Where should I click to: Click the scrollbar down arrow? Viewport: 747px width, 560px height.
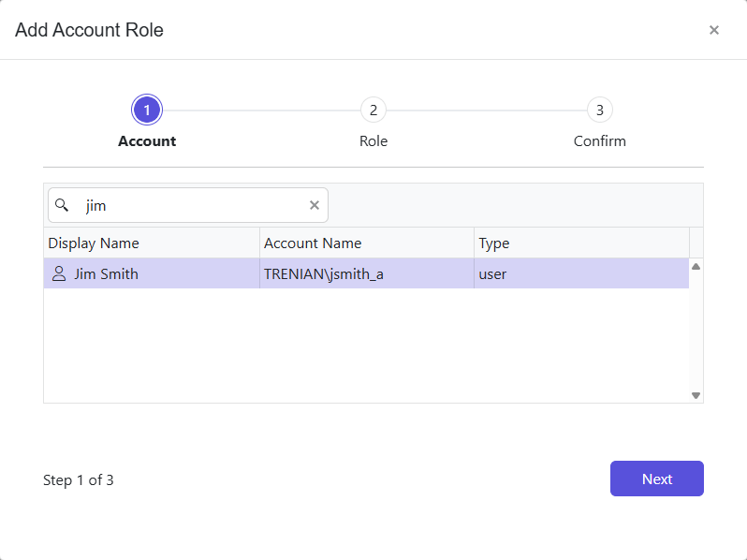click(696, 395)
